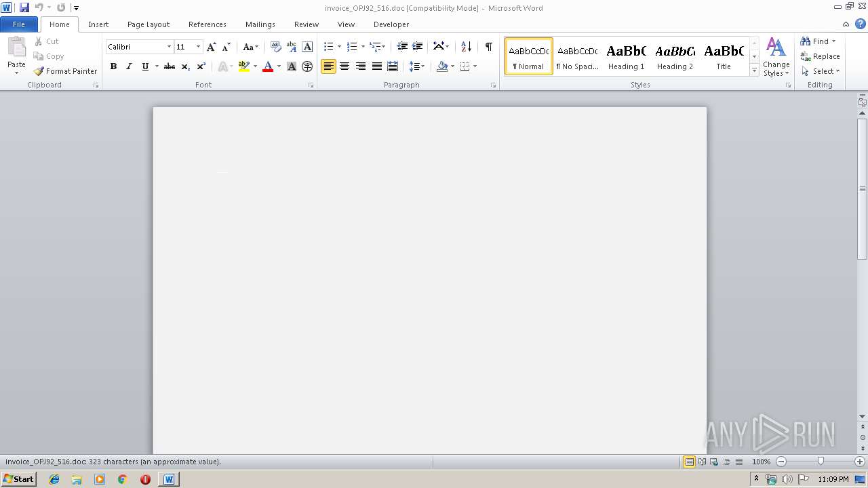The height and width of the screenshot is (488, 868).
Task: Toggle Show/Hide paragraph marks
Action: 488,47
